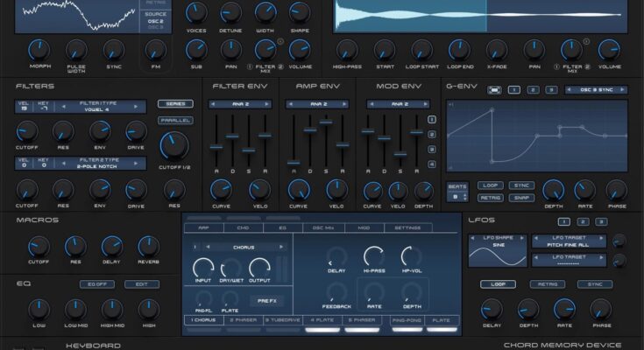The image size is (644, 350).
Task: Click the Filters Cutoff 1/2 knob
Action: (174, 143)
